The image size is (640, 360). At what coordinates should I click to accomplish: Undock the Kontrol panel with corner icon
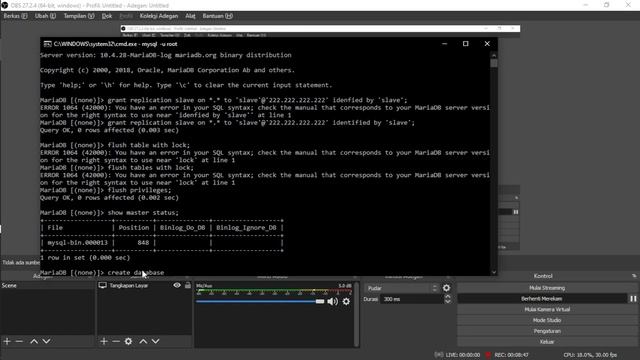pyautogui.click(x=634, y=276)
